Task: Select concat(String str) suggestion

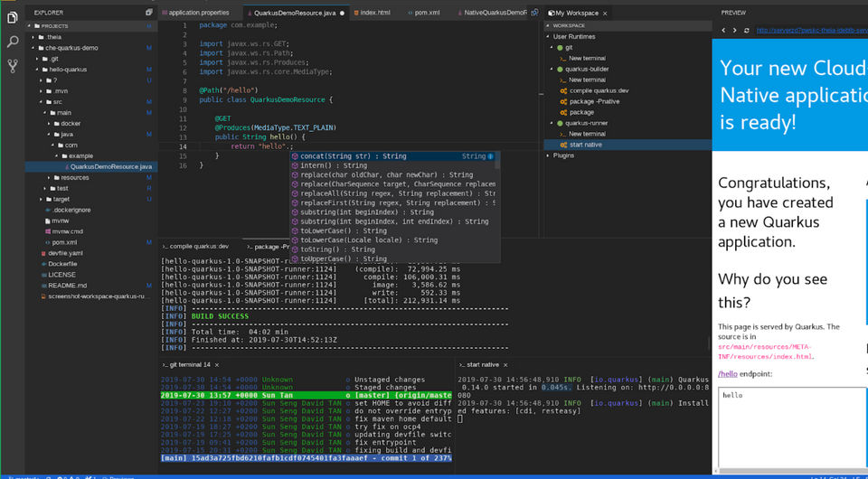Action: pyautogui.click(x=392, y=156)
